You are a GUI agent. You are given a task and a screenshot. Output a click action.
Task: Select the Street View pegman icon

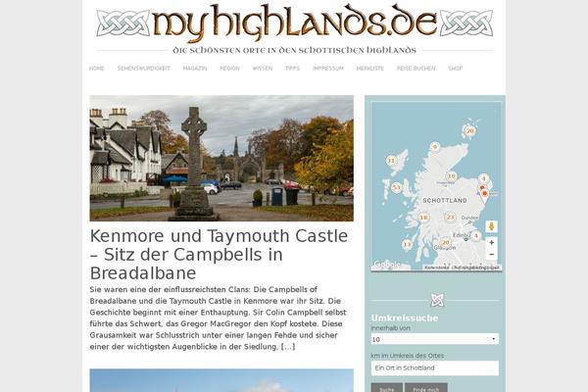(x=491, y=226)
